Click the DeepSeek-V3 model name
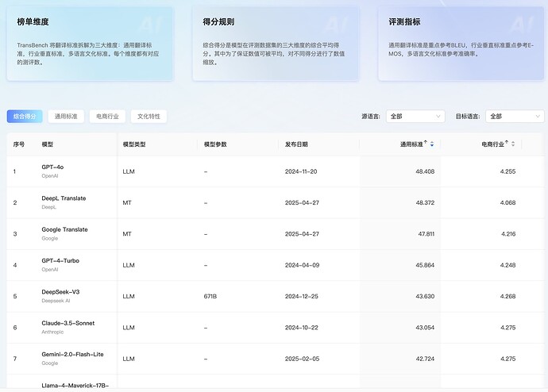This screenshot has height=392, width=548. point(60,292)
